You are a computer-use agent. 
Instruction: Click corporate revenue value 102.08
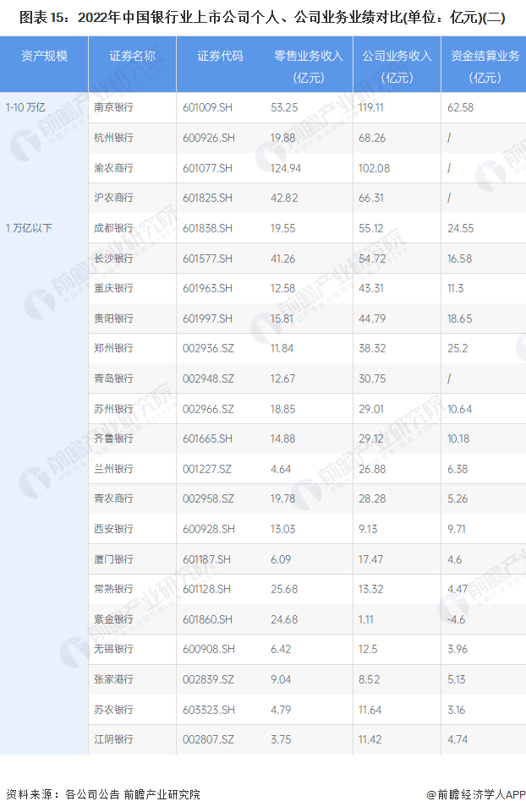[x=374, y=168]
